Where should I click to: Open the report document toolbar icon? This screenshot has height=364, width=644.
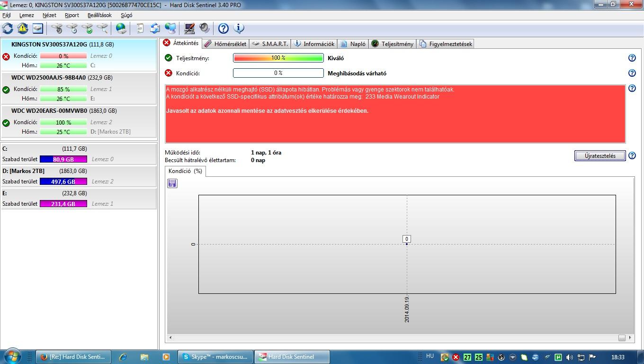[140, 28]
